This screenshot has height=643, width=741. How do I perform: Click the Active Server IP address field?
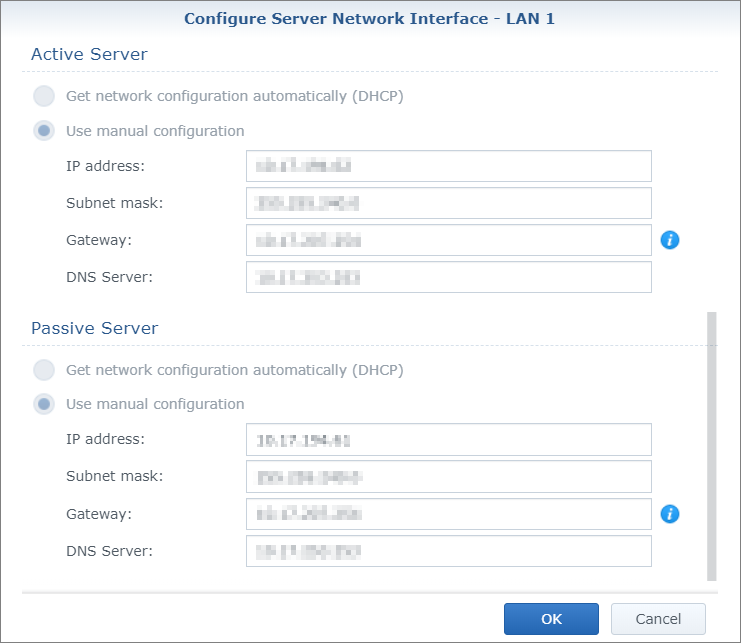click(448, 166)
